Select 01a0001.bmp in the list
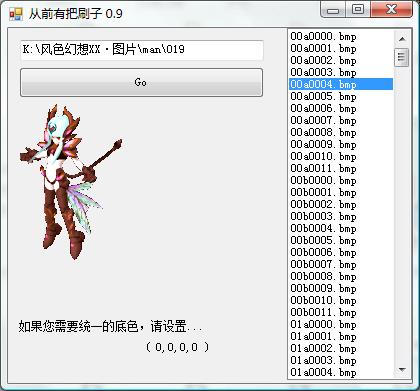 click(x=341, y=336)
